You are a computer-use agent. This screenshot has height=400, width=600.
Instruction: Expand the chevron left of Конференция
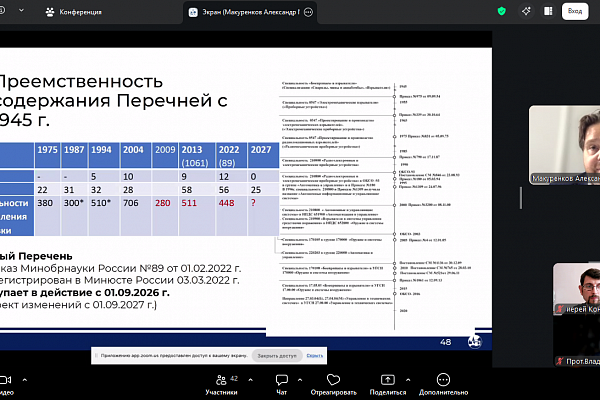click(21, 11)
